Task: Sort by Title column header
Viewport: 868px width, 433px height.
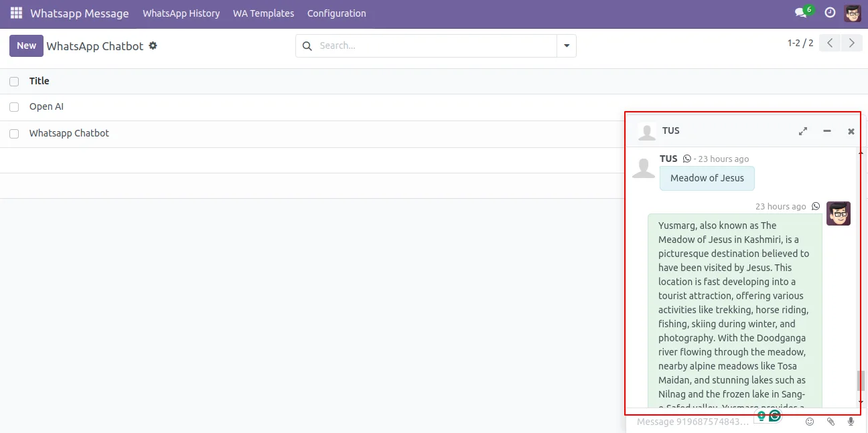Action: pyautogui.click(x=40, y=81)
